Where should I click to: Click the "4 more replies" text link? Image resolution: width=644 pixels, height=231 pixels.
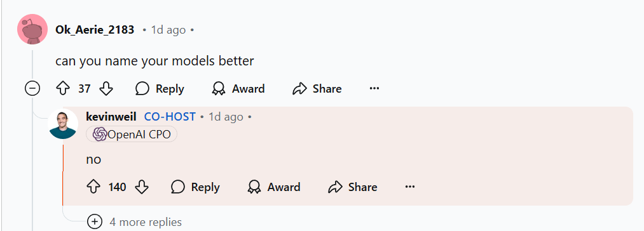146,222
